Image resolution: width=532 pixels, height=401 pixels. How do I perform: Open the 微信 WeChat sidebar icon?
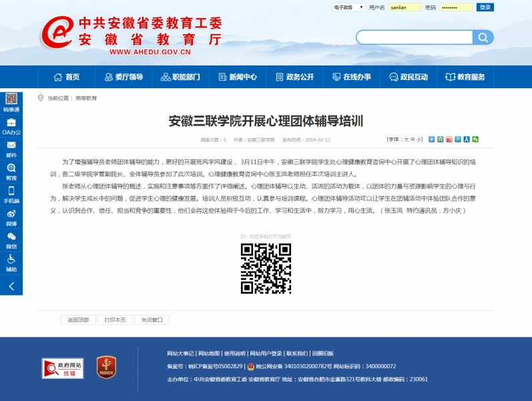(x=11, y=240)
